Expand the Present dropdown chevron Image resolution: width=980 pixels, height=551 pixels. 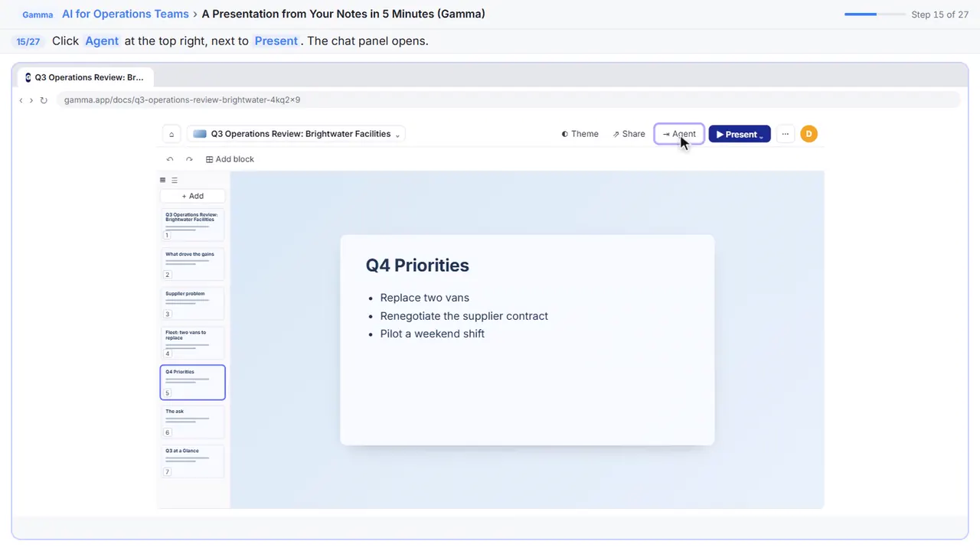(761, 135)
